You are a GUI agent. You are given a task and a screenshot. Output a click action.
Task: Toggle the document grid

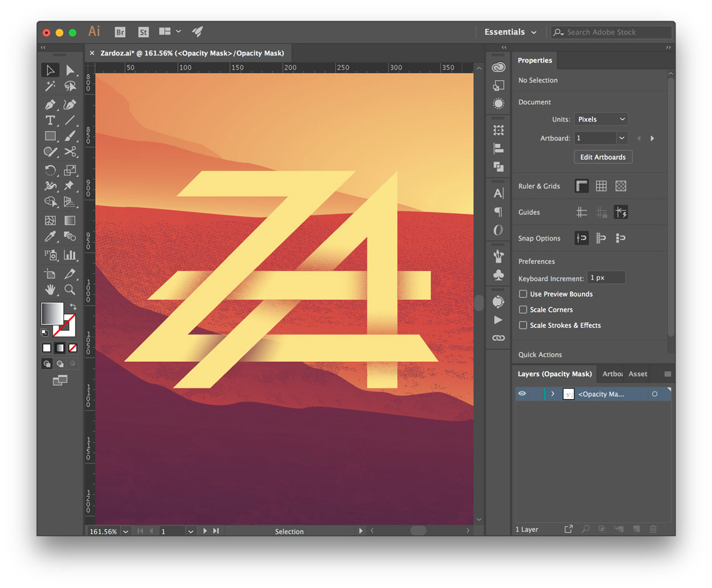pyautogui.click(x=601, y=186)
